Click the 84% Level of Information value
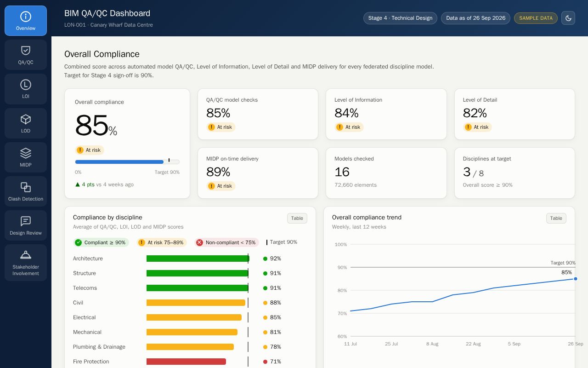 pos(346,113)
